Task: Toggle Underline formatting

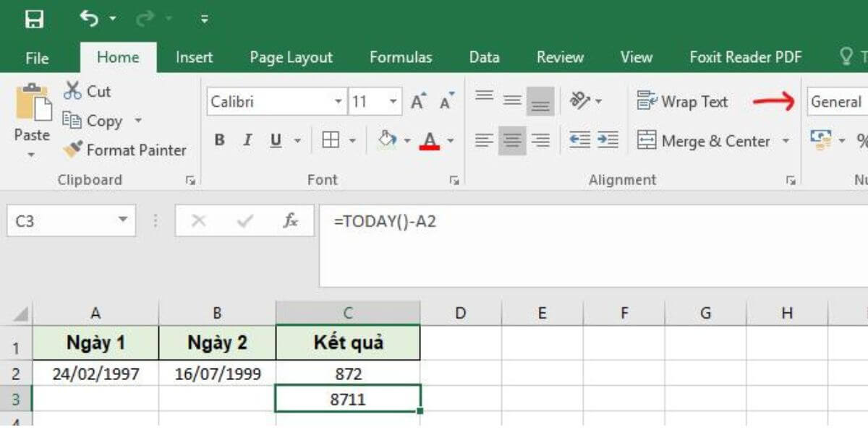Action: click(x=276, y=141)
